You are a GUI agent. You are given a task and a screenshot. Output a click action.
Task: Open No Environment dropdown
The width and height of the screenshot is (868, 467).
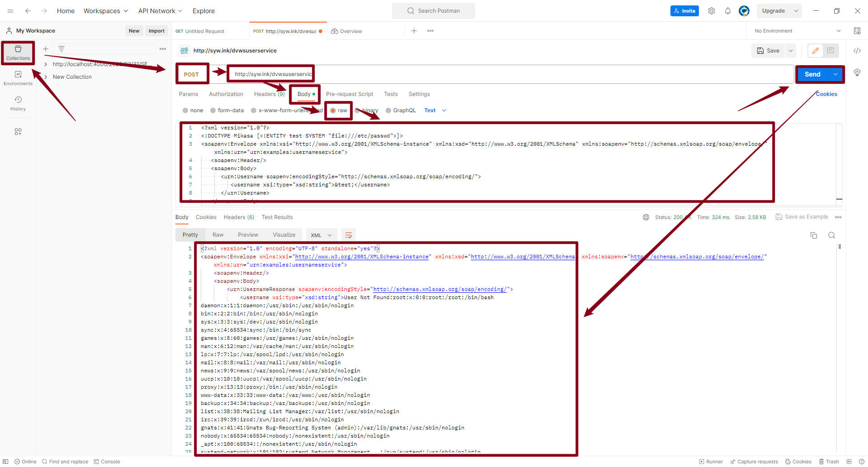pos(798,31)
